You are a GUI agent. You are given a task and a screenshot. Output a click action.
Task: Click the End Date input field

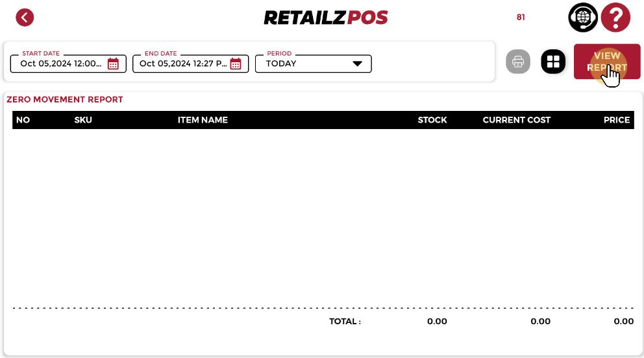[x=183, y=64]
